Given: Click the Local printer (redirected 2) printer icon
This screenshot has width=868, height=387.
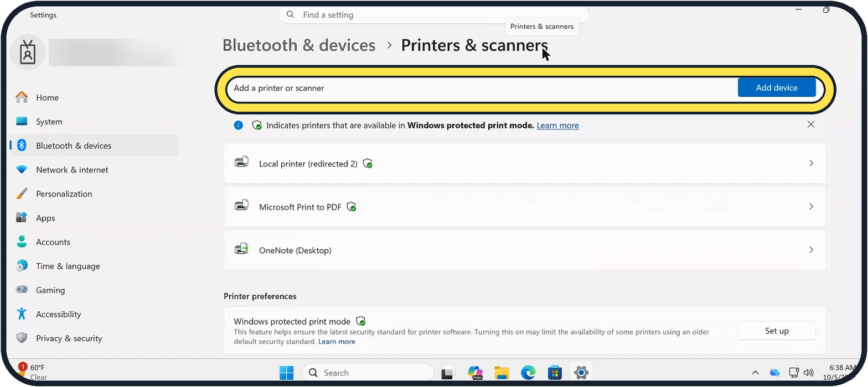Looking at the screenshot, I should 241,163.
